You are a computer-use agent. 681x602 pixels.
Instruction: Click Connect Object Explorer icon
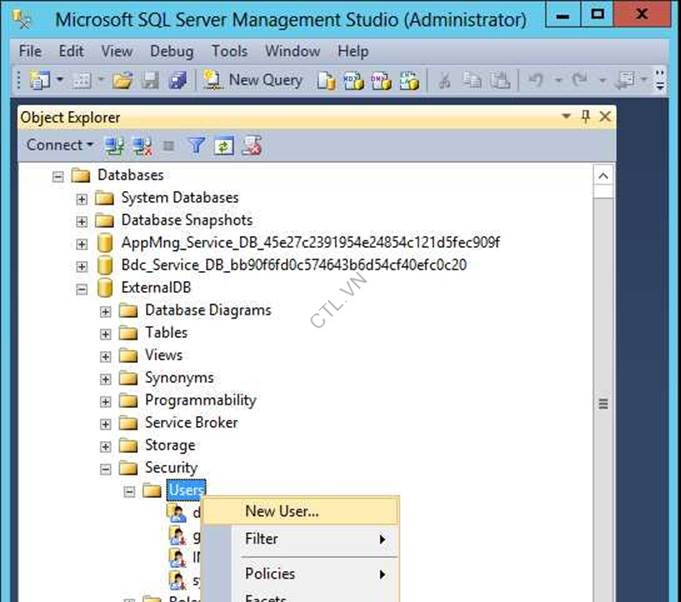[114, 146]
